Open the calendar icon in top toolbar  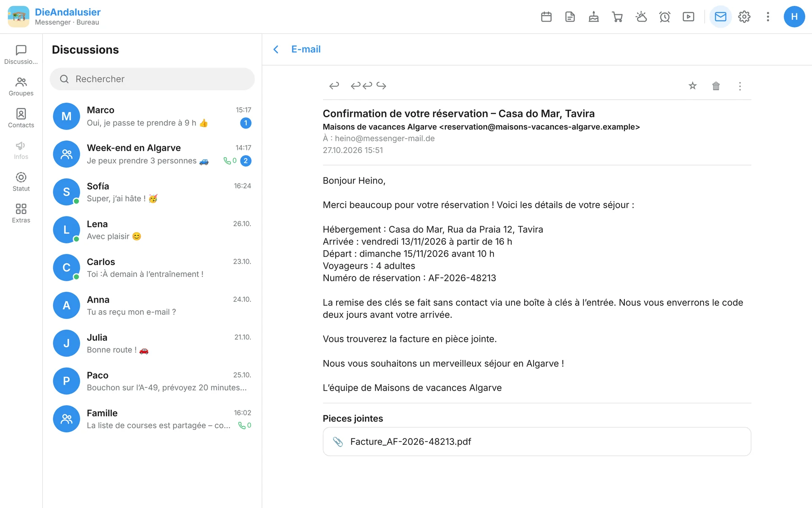click(546, 17)
